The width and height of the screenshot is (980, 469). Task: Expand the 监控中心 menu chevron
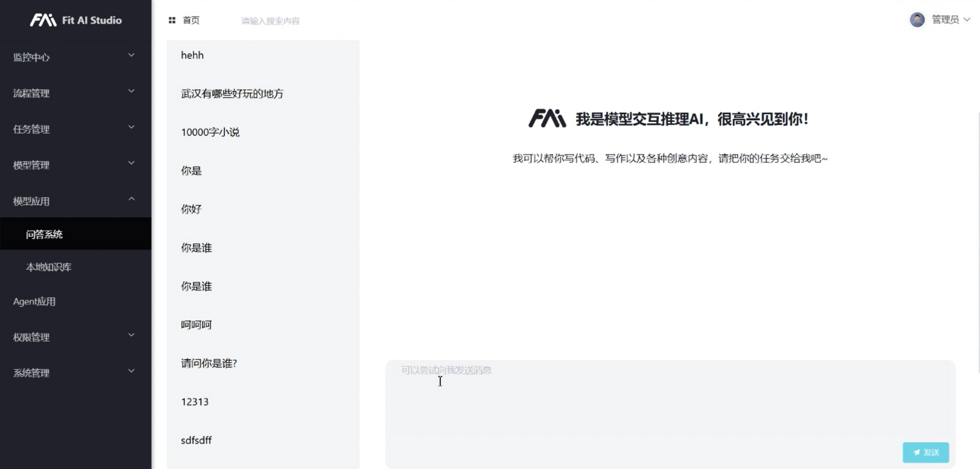tap(131, 56)
